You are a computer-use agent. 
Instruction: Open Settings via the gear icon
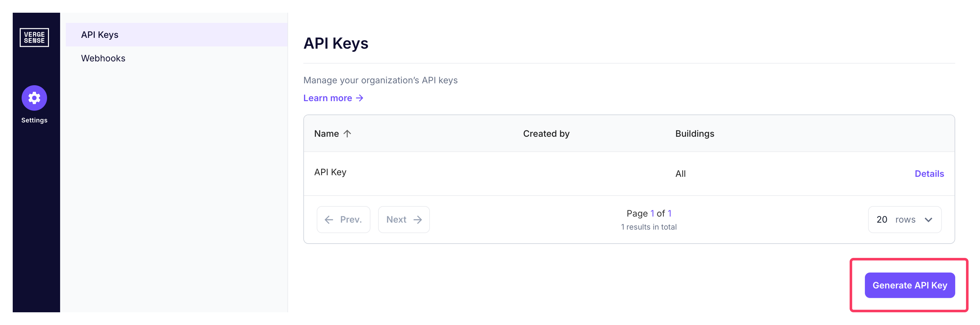(34, 98)
